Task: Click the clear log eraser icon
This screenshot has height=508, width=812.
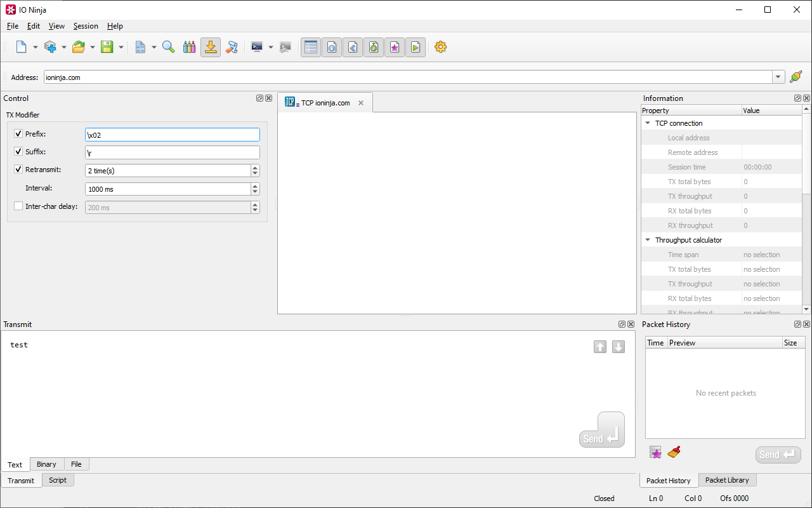Action: tap(232, 47)
